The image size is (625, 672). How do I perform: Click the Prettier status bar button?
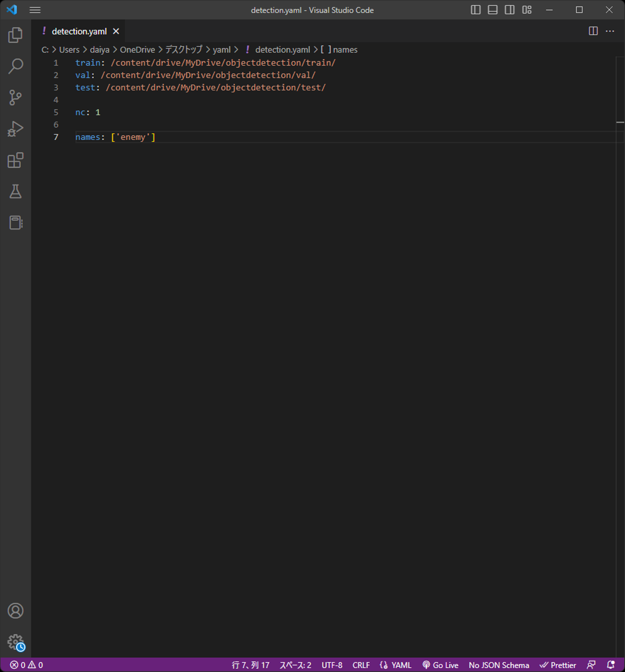558,665
